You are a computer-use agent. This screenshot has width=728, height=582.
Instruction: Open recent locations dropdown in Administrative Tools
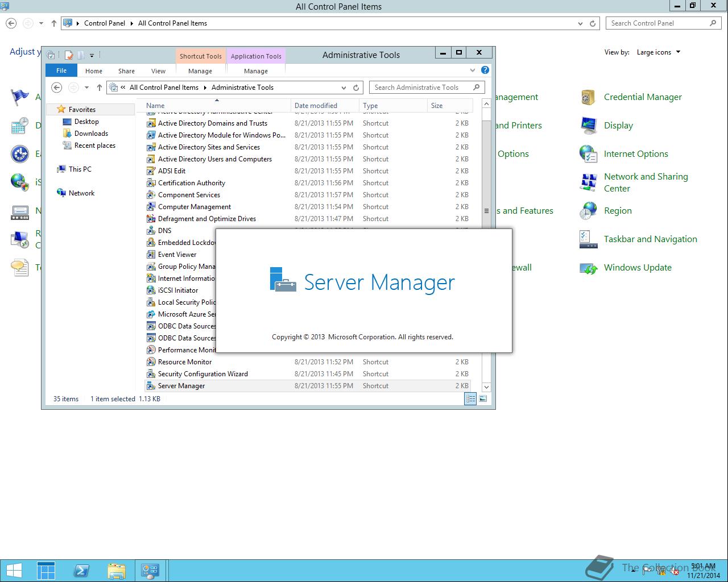pos(86,88)
